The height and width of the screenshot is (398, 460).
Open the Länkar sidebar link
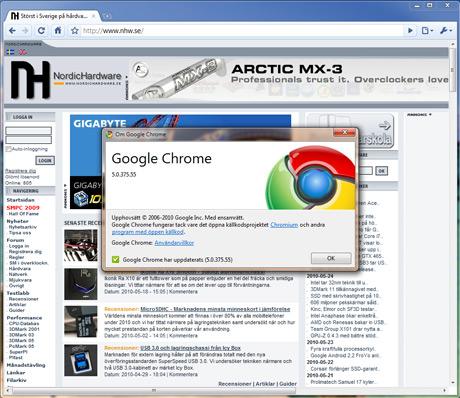point(16,373)
